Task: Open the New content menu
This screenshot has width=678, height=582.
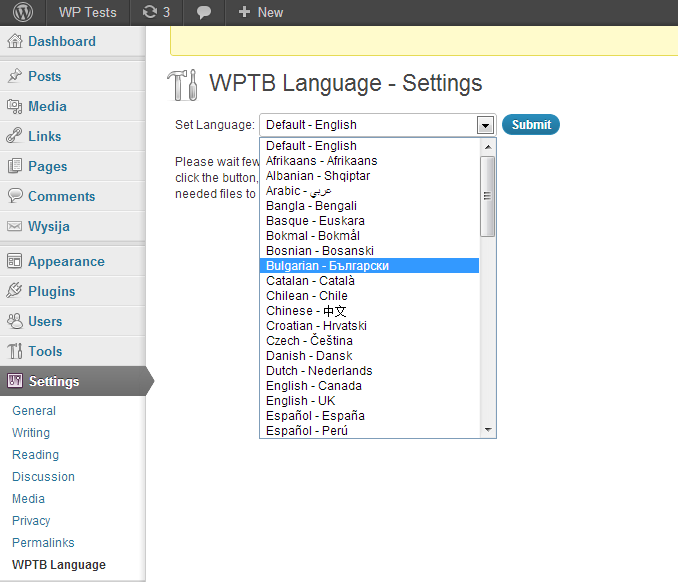Action: pyautogui.click(x=261, y=12)
